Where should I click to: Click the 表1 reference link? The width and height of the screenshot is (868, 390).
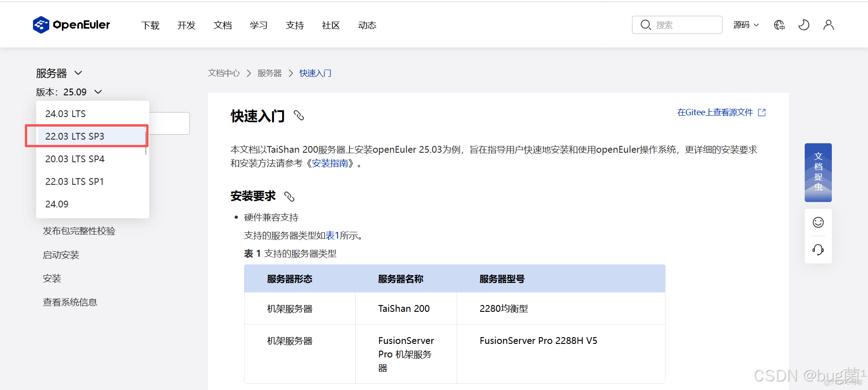(332, 235)
